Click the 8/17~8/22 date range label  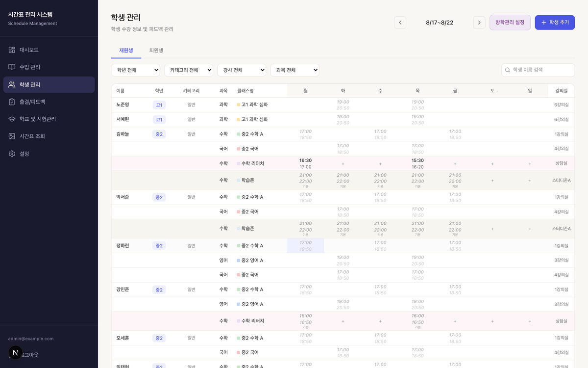point(440,23)
